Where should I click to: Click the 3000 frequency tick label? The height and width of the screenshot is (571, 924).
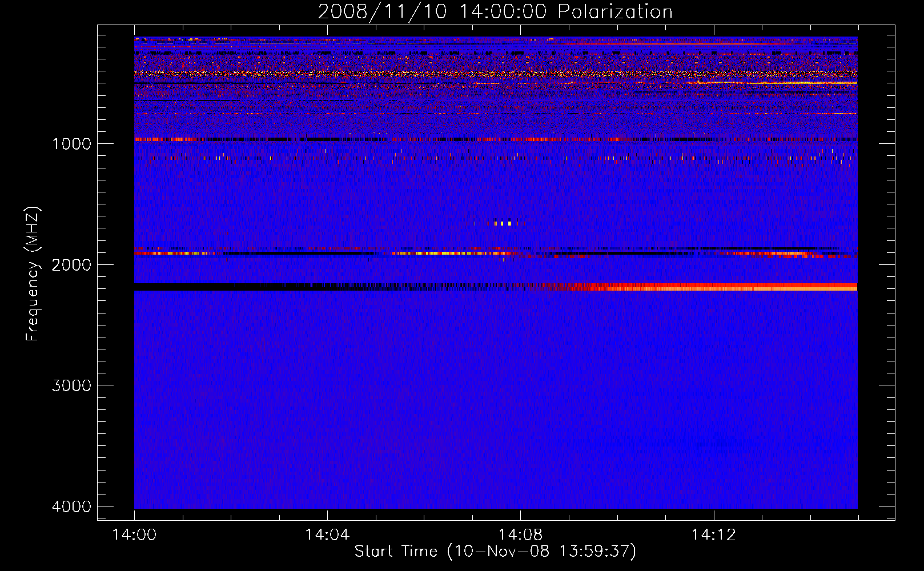[x=71, y=385]
